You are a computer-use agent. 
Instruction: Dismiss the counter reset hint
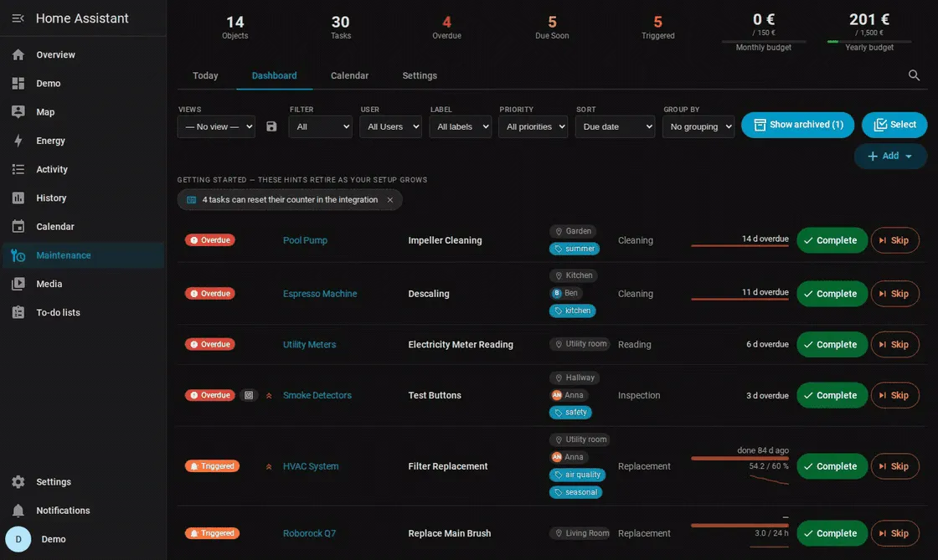point(390,199)
